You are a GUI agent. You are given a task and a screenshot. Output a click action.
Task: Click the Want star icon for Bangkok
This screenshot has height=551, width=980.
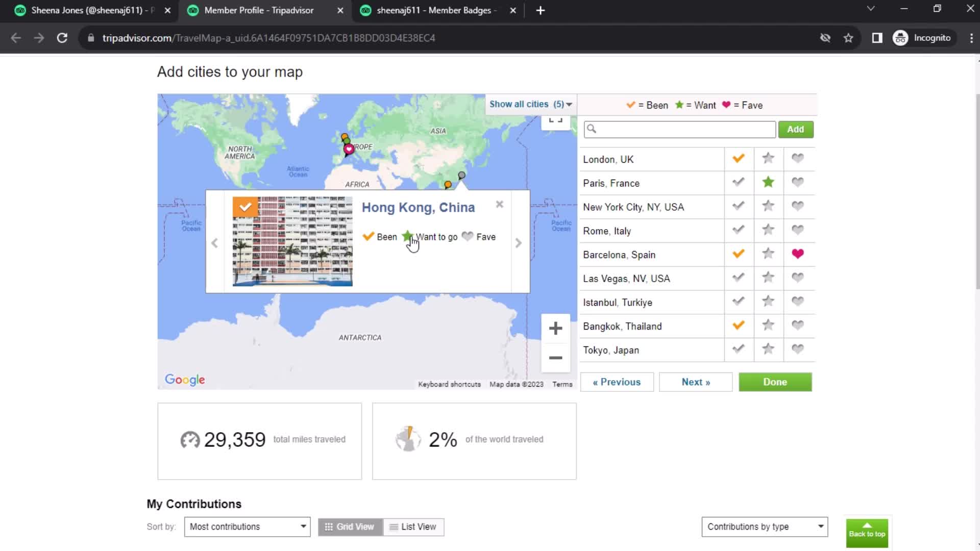point(768,325)
